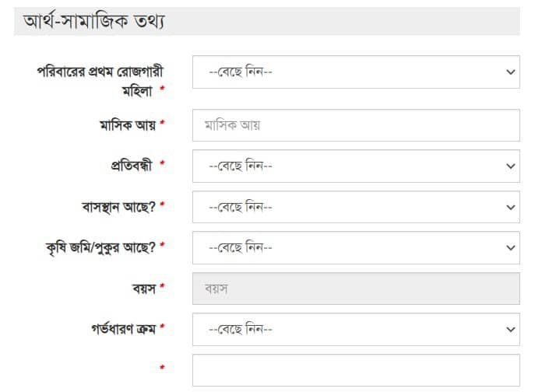This screenshot has width=535, height=392.
Task: Focus the মাসিক আয় input field
Action: tap(355, 125)
